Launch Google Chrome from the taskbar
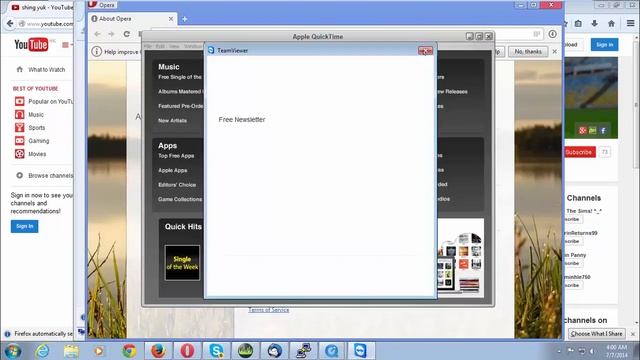 point(129,351)
